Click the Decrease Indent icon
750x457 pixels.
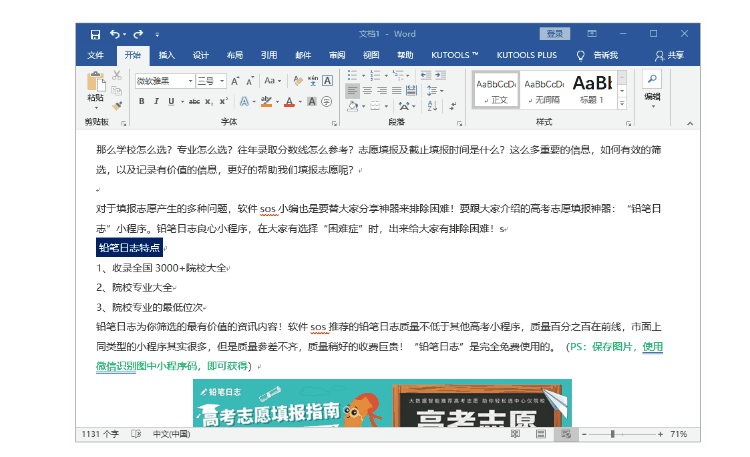pyautogui.click(x=426, y=75)
